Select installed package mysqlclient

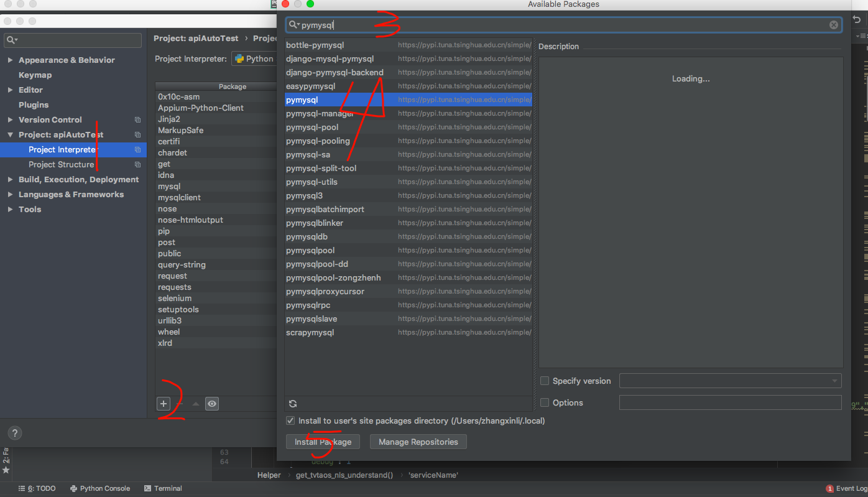tap(215, 198)
